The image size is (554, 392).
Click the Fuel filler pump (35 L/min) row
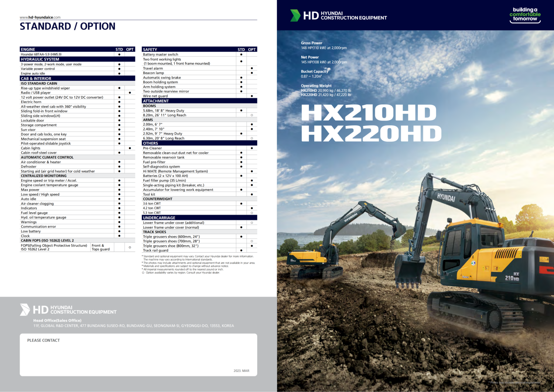(x=199, y=180)
